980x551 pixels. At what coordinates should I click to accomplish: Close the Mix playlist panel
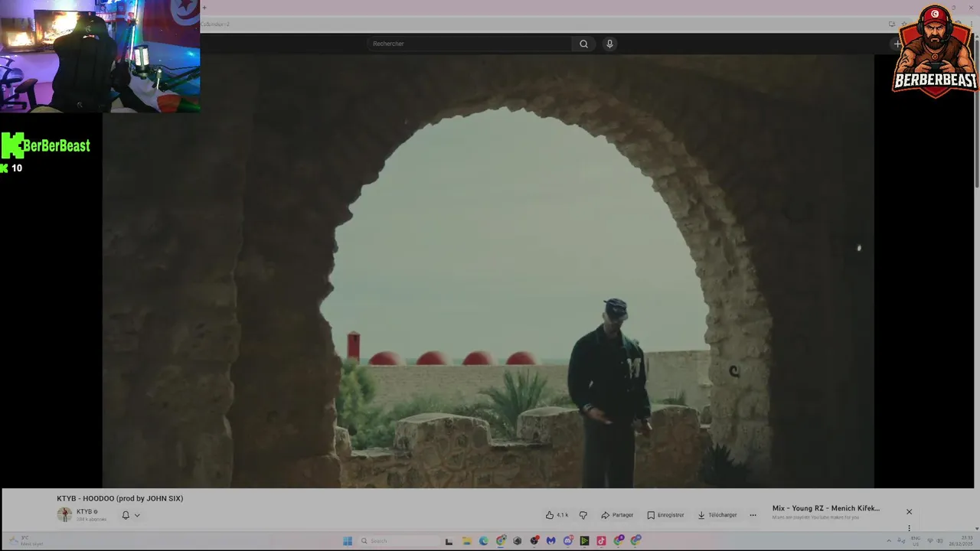pos(909,511)
